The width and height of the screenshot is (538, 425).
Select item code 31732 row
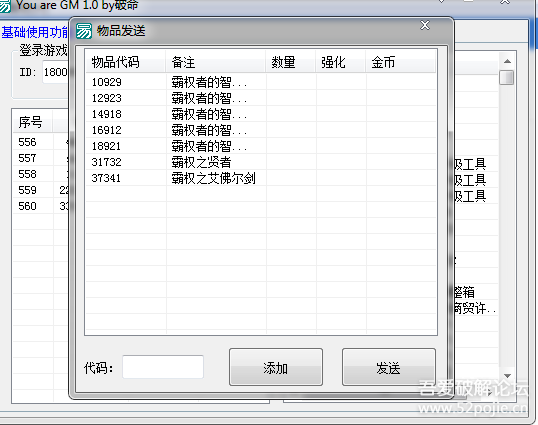click(x=261, y=162)
